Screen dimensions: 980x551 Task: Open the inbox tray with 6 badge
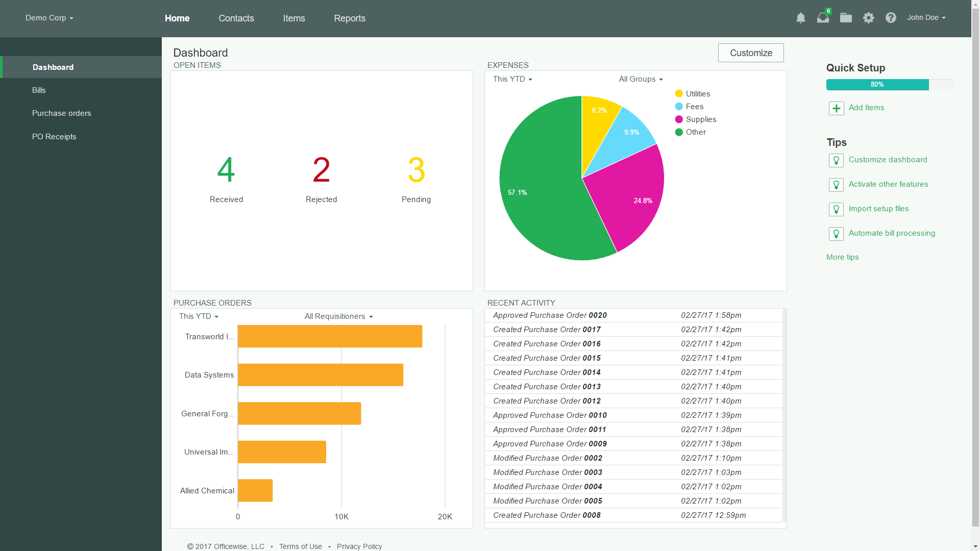coord(823,18)
